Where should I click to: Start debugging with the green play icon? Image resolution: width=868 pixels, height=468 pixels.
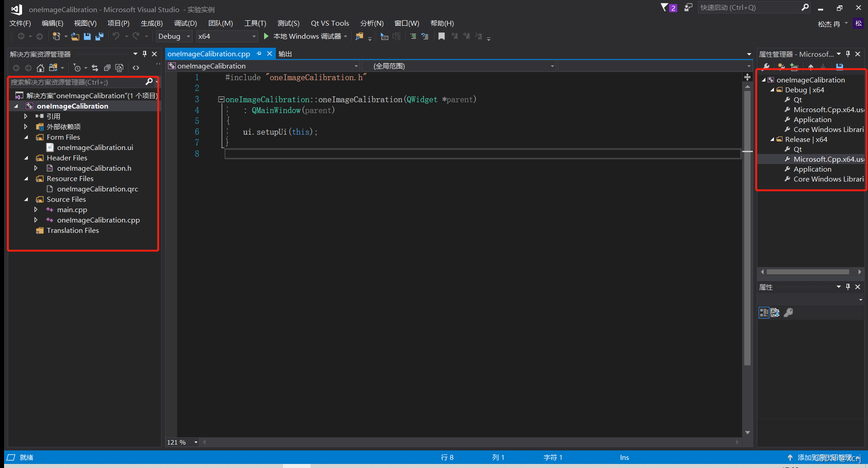pyautogui.click(x=266, y=36)
